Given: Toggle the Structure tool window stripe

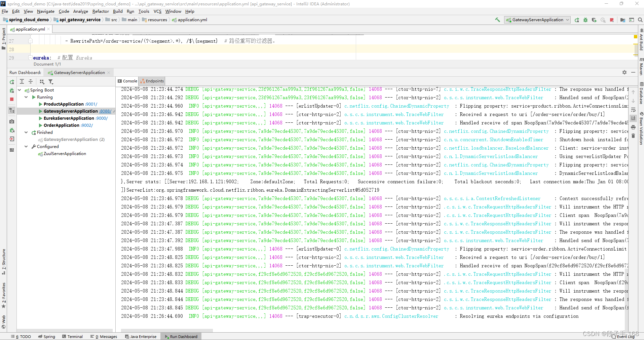Looking at the screenshot, I should [4, 262].
